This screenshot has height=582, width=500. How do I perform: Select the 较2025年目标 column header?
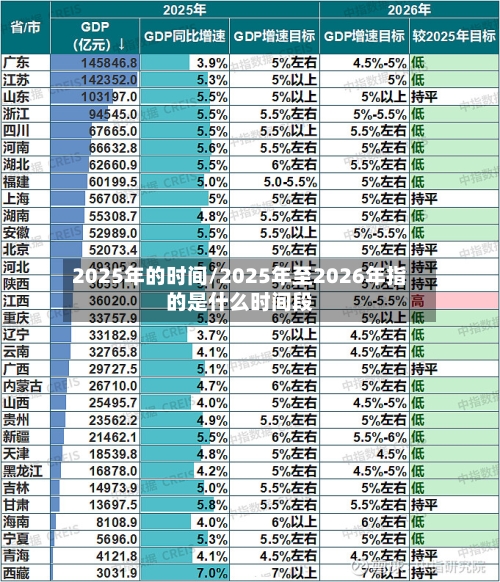(454, 36)
